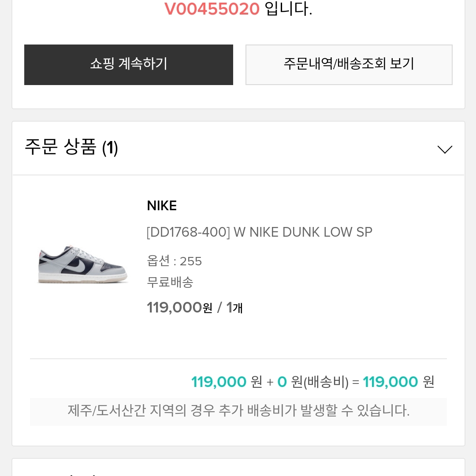Image resolution: width=476 pixels, height=476 pixels.
Task: Click the 무료배송 label
Action: click(170, 282)
